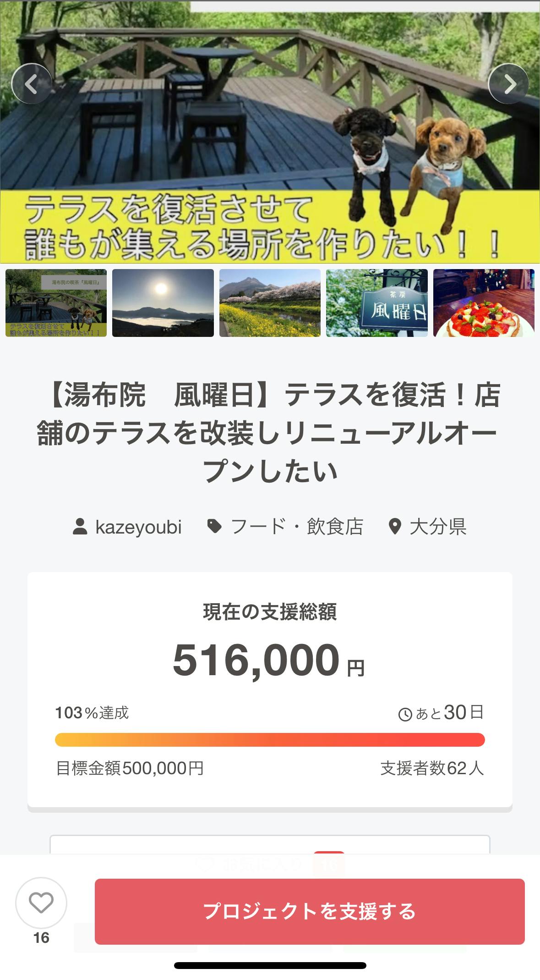Click the person icon beside kazeyoubi
Screen dimensions: 540x980
point(80,527)
